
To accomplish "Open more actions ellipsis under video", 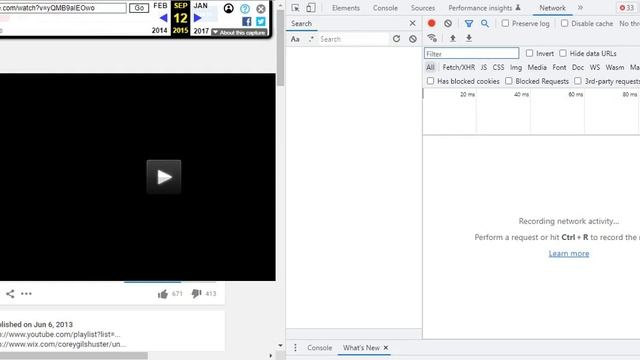I will pyautogui.click(x=26, y=293).
